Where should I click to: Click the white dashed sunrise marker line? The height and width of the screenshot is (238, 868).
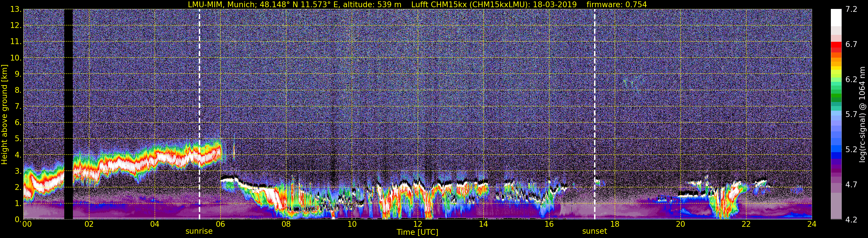[199, 114]
